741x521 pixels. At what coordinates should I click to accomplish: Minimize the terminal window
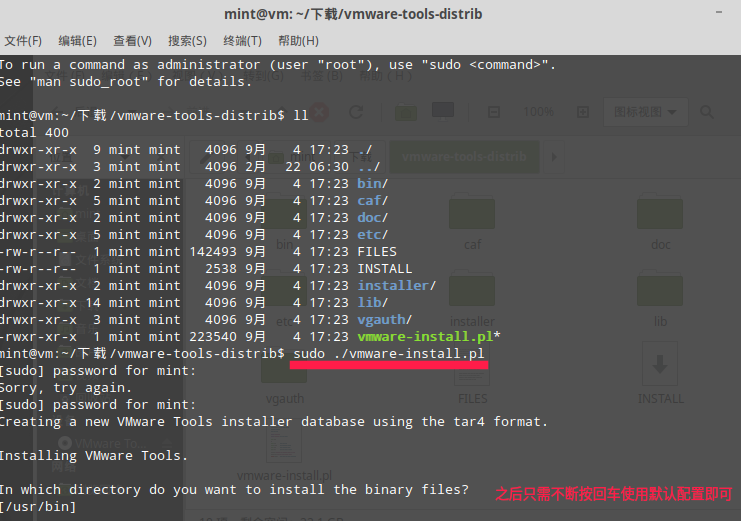coord(719,12)
